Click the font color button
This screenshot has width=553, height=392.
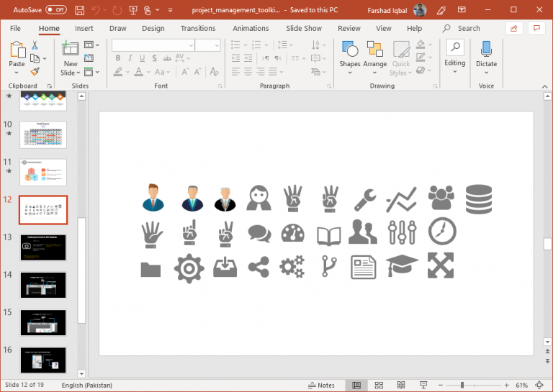tap(139, 72)
